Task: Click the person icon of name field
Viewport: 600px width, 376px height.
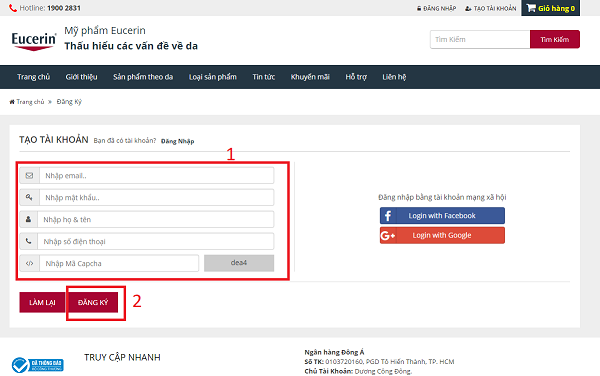Action: (28, 219)
